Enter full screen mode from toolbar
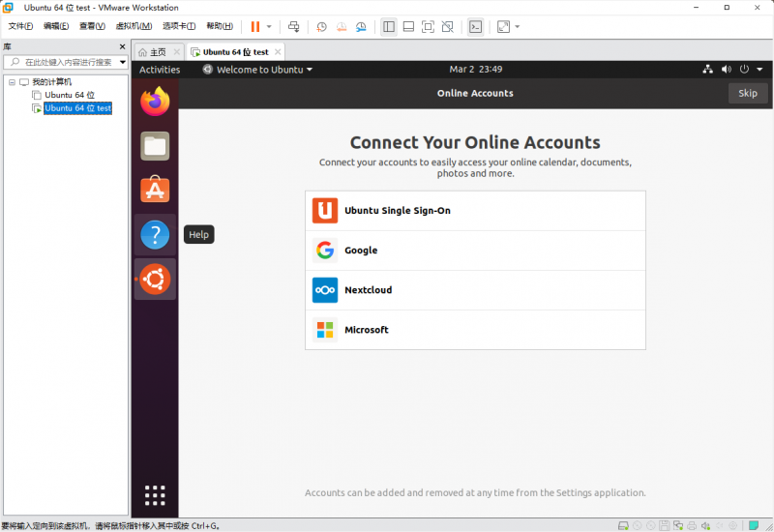This screenshot has width=774, height=532. click(503, 27)
